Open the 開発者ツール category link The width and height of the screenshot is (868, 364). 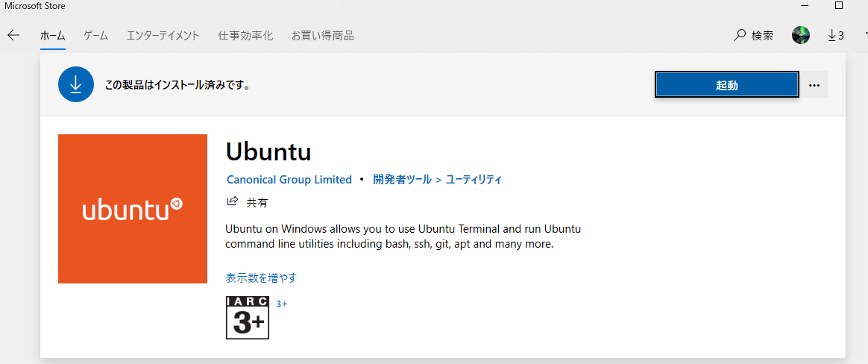click(402, 180)
